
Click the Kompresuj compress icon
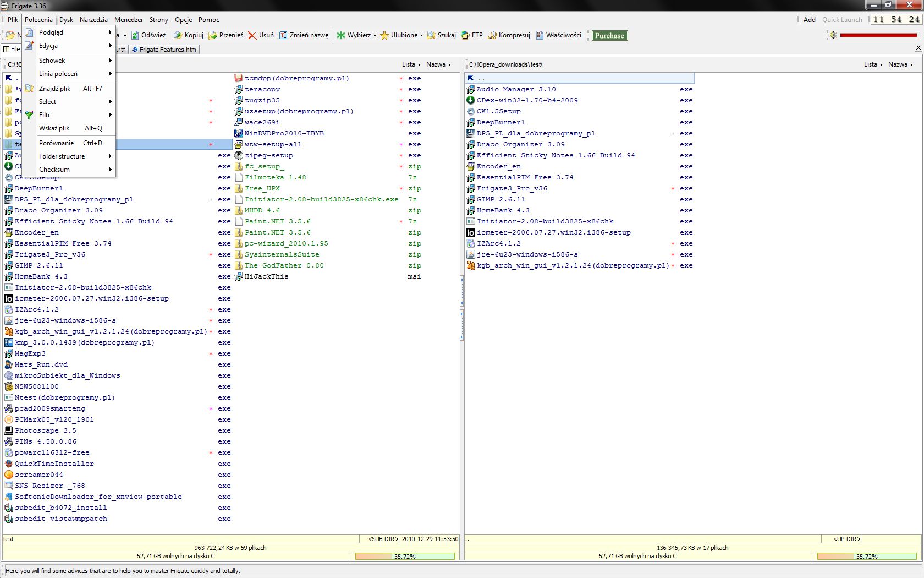pos(492,35)
